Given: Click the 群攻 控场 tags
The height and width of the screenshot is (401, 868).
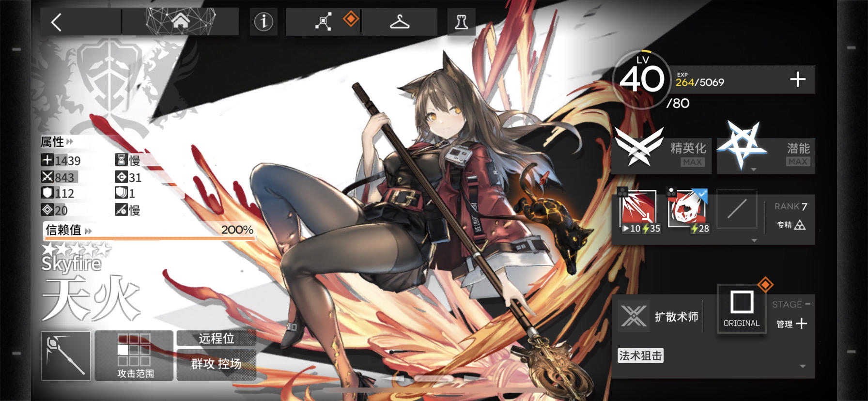Looking at the screenshot, I should pyautogui.click(x=216, y=364).
